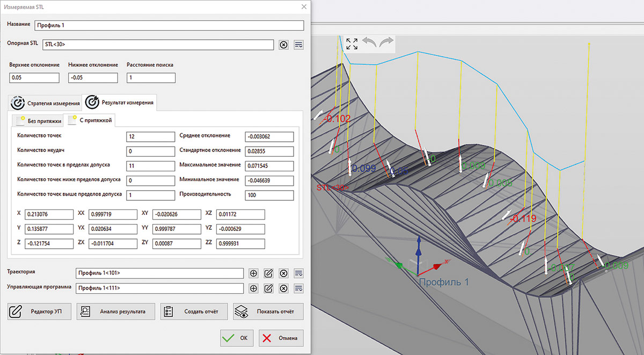Click the XY value field -0.020626
The width and height of the screenshot is (644, 355).
coord(177,214)
